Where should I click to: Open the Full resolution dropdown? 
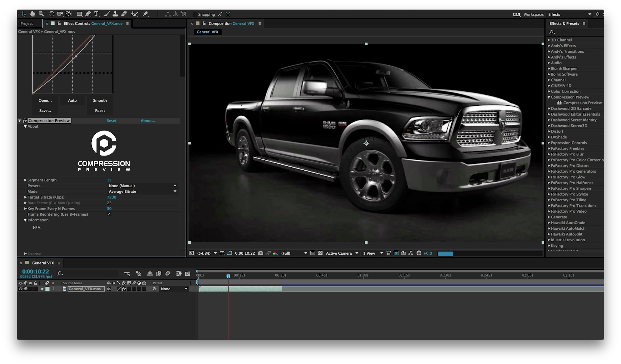pos(294,253)
